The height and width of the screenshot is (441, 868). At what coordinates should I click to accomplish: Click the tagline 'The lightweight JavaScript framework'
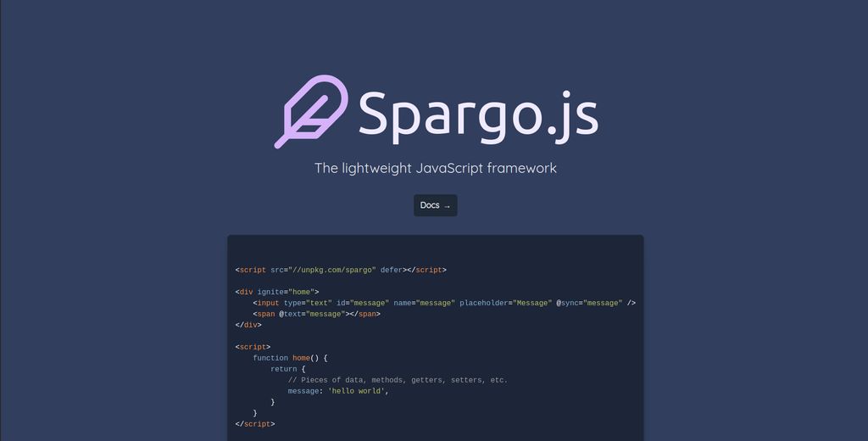point(435,168)
